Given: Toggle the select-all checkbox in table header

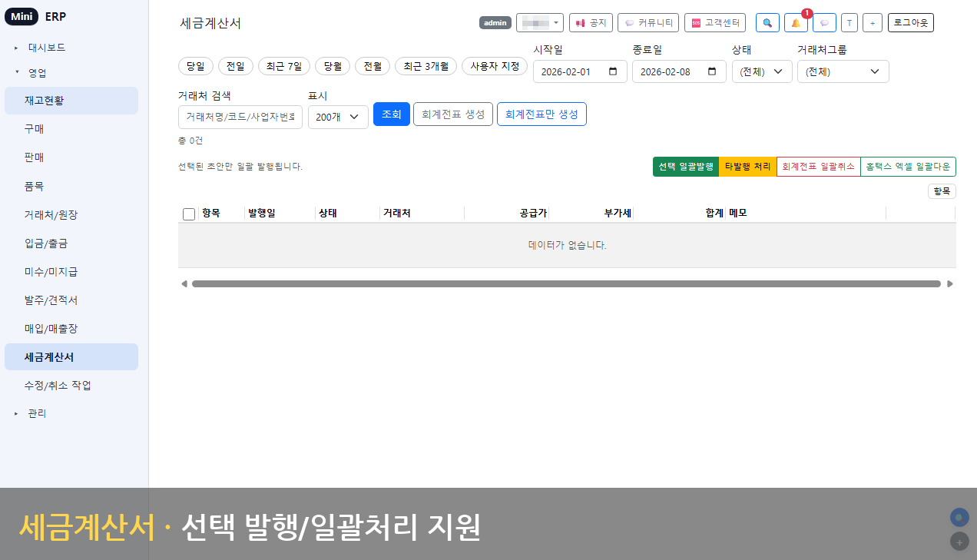Looking at the screenshot, I should click(189, 214).
